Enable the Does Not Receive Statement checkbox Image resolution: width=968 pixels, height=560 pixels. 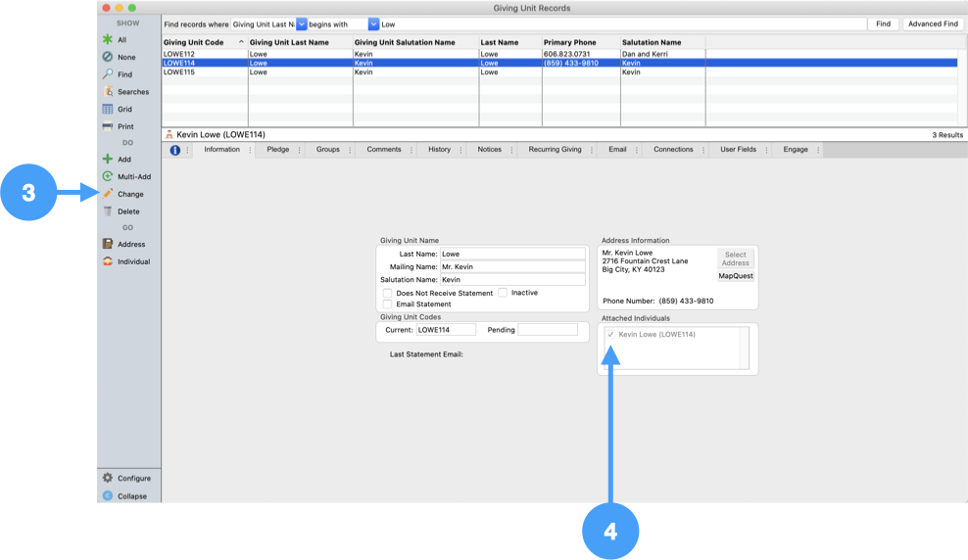tap(388, 293)
